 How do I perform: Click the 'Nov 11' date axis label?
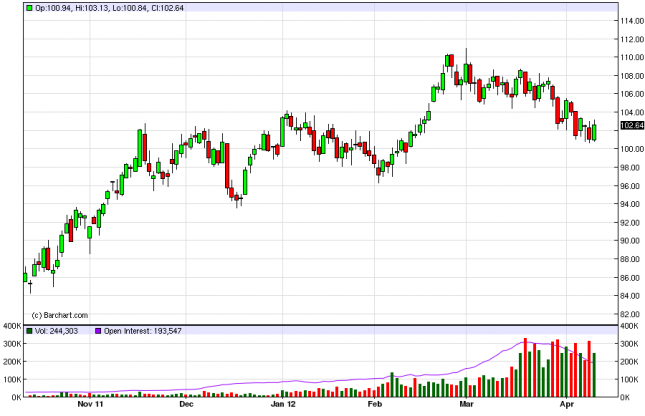coord(90,404)
